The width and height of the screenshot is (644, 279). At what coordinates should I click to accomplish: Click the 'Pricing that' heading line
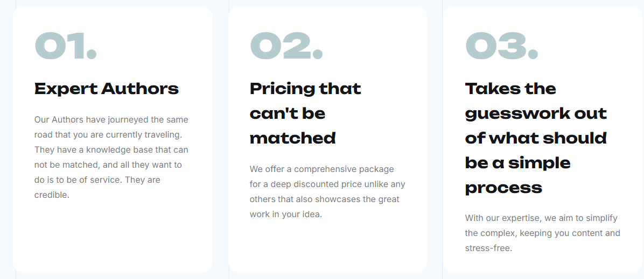305,89
